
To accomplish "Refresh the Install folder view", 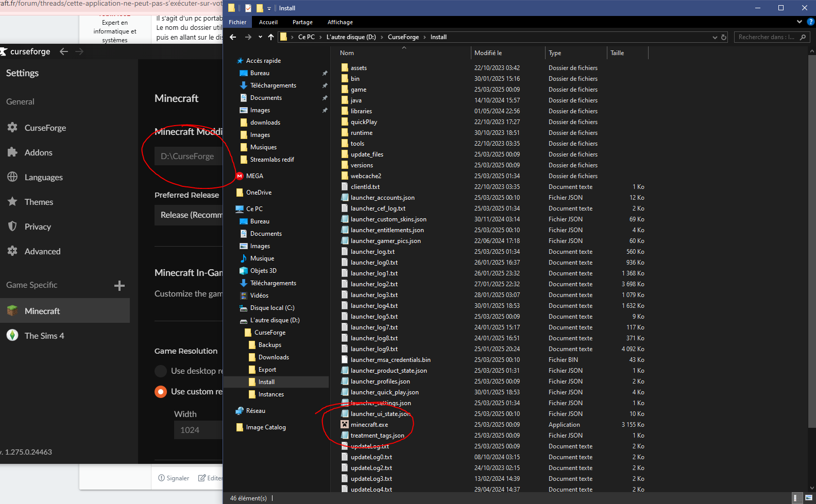I will [x=724, y=37].
